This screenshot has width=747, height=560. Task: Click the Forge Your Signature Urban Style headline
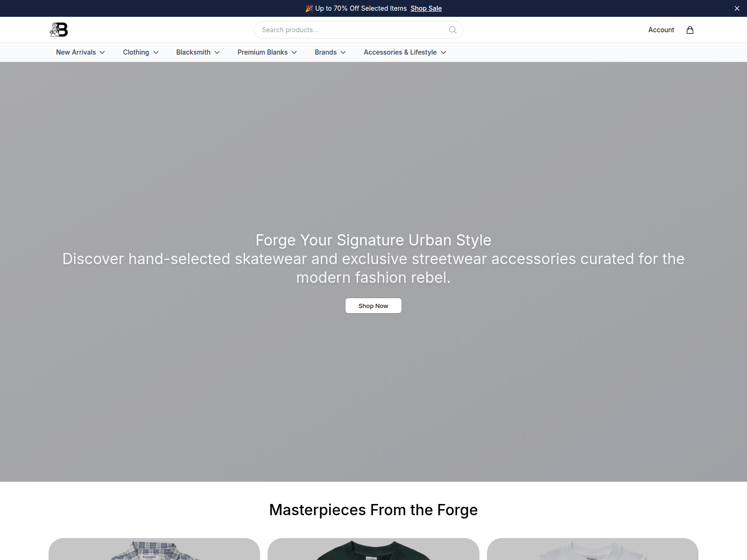click(373, 240)
